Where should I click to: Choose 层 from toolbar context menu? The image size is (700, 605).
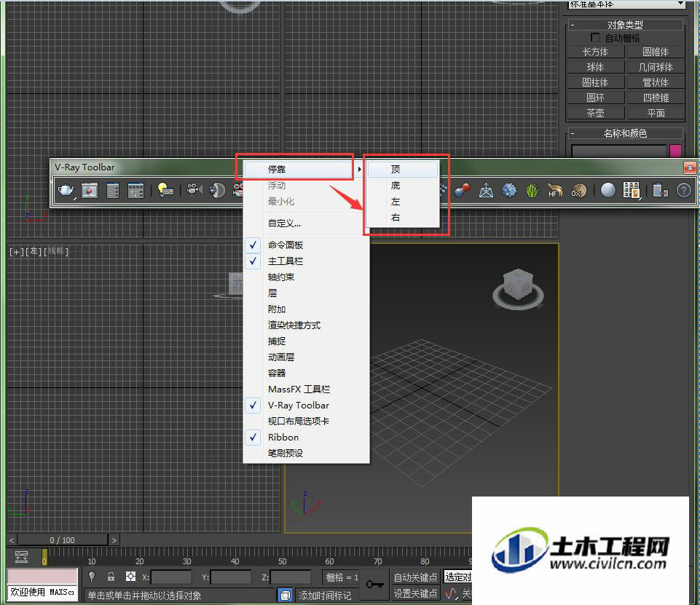306,293
